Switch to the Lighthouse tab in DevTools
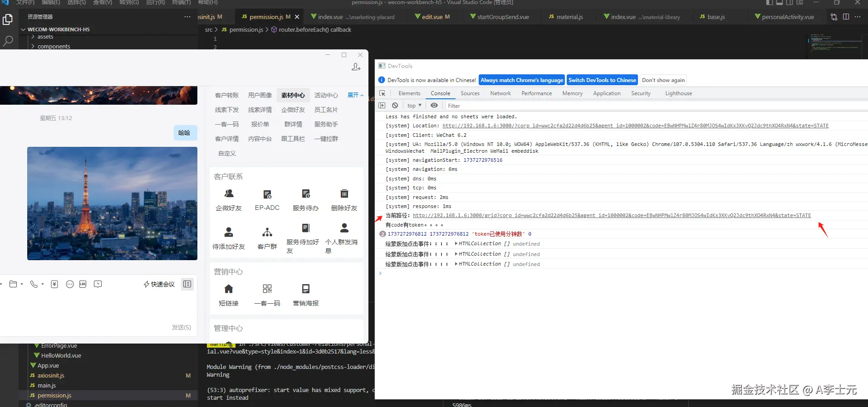 [x=679, y=93]
